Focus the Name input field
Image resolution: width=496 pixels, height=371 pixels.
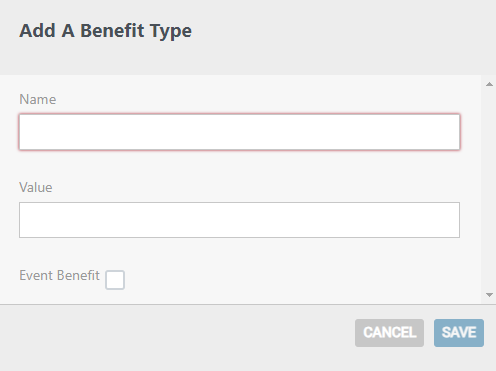(239, 132)
